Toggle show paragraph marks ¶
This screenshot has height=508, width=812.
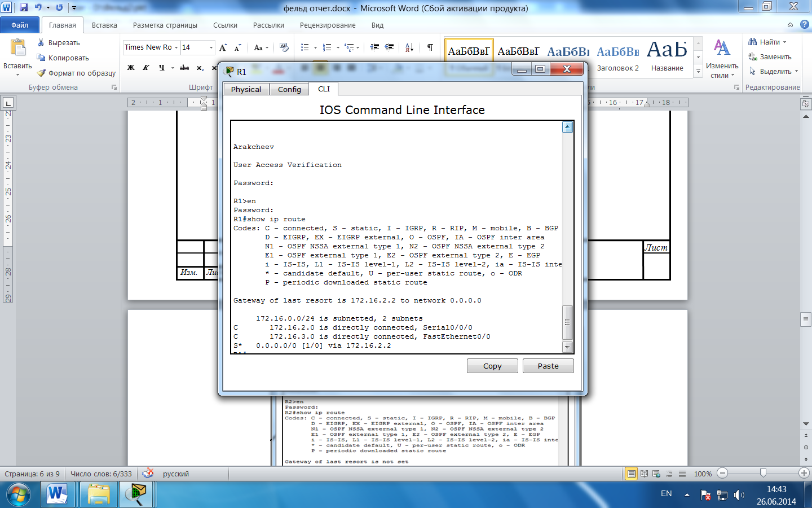430,47
